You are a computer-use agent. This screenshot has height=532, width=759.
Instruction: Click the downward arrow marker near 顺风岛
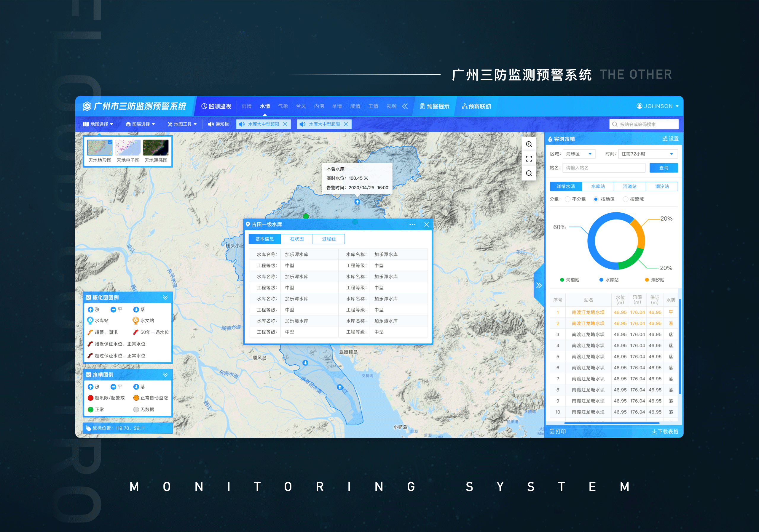pos(305,363)
